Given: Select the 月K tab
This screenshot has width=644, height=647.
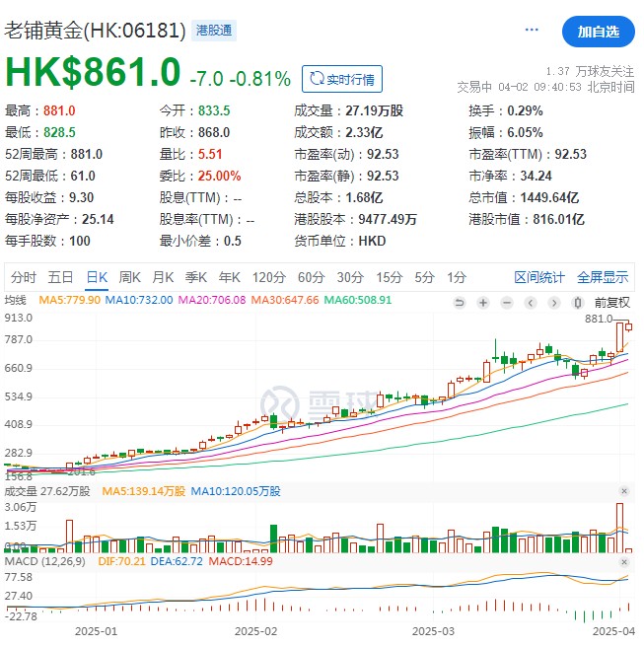Looking at the screenshot, I should point(163,277).
